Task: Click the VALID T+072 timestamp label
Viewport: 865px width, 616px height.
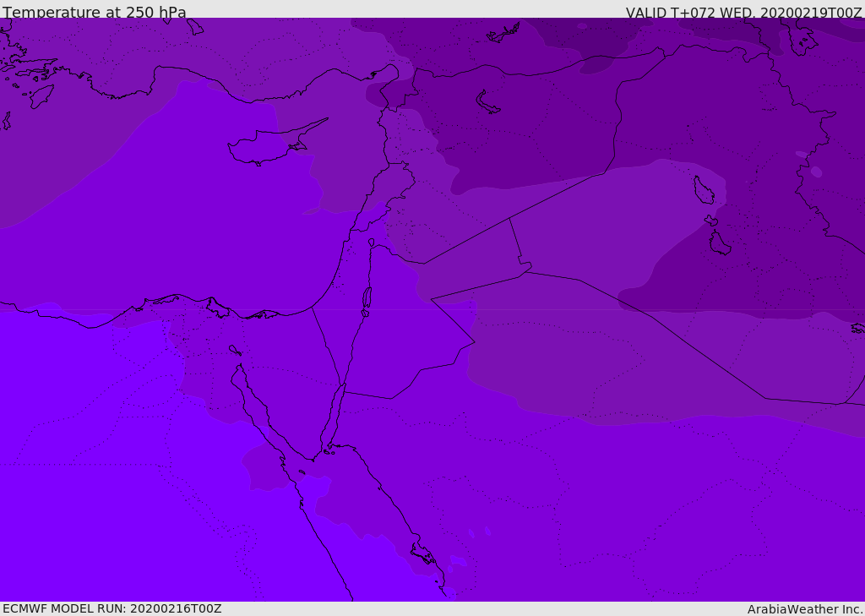Action: [743, 12]
